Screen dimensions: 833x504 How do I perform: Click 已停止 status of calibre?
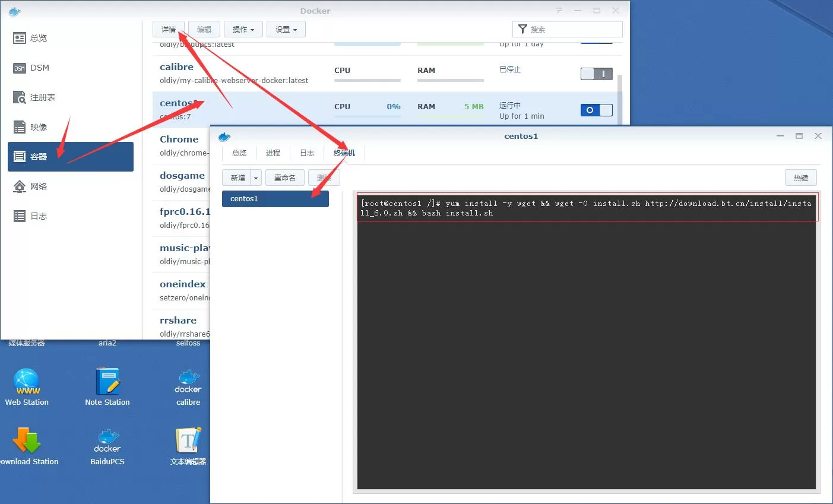(510, 69)
